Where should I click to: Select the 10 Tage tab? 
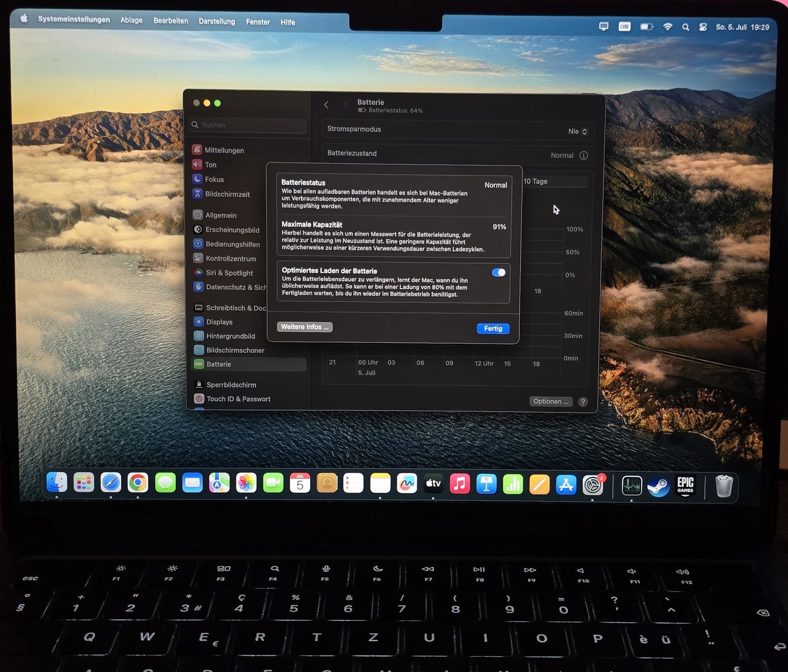[x=536, y=181]
